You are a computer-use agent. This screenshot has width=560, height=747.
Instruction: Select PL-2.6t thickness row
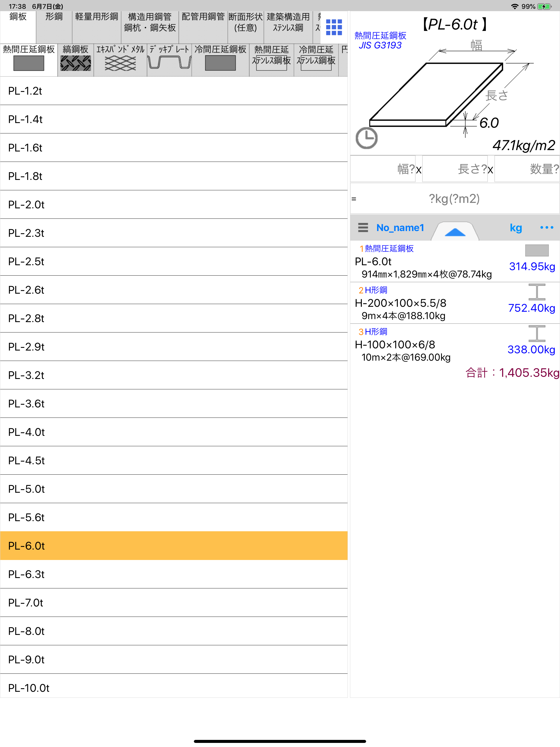coord(174,290)
